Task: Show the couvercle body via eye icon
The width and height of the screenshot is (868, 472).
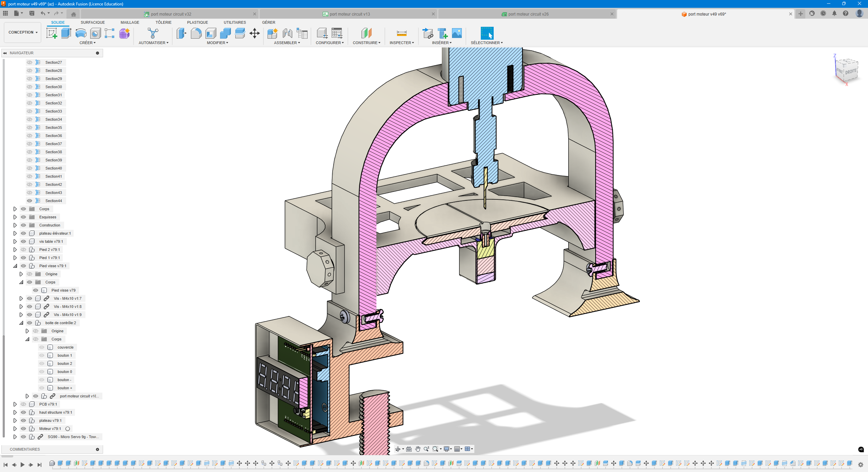Action: click(x=42, y=347)
